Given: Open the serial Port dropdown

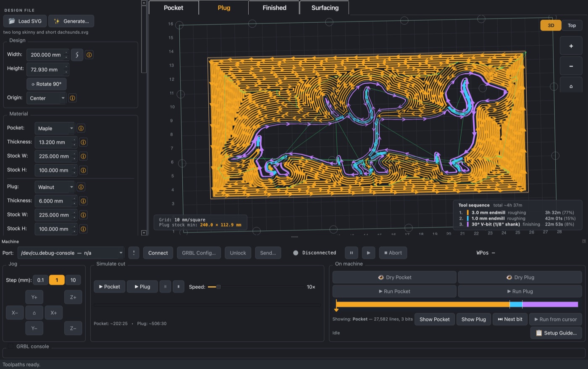Looking at the screenshot, I should click(x=71, y=253).
